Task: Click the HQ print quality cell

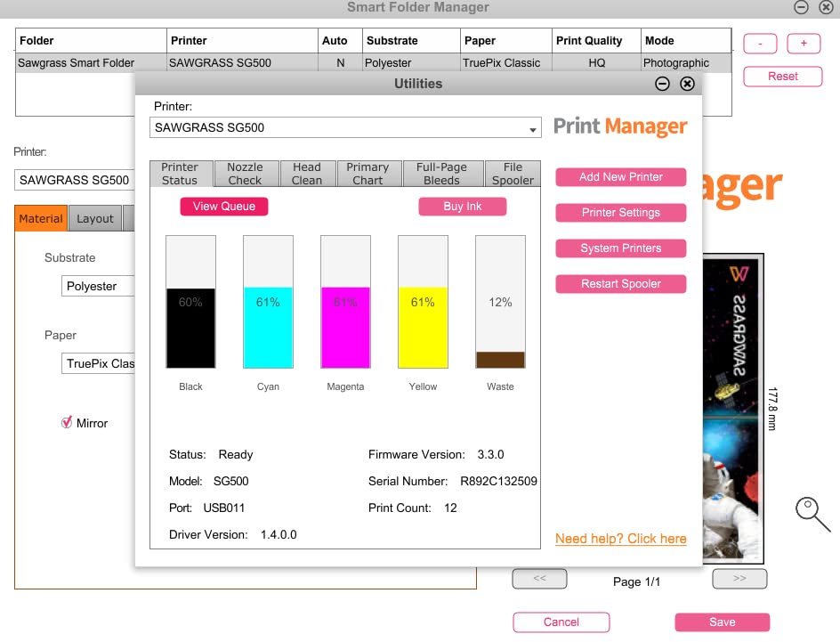Action: tap(597, 62)
